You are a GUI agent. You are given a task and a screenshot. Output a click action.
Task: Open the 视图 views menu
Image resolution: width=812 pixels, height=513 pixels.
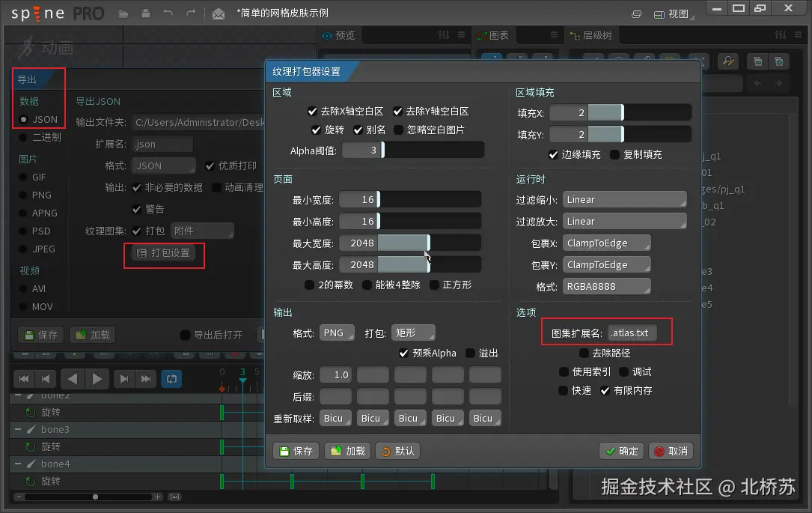pos(674,14)
